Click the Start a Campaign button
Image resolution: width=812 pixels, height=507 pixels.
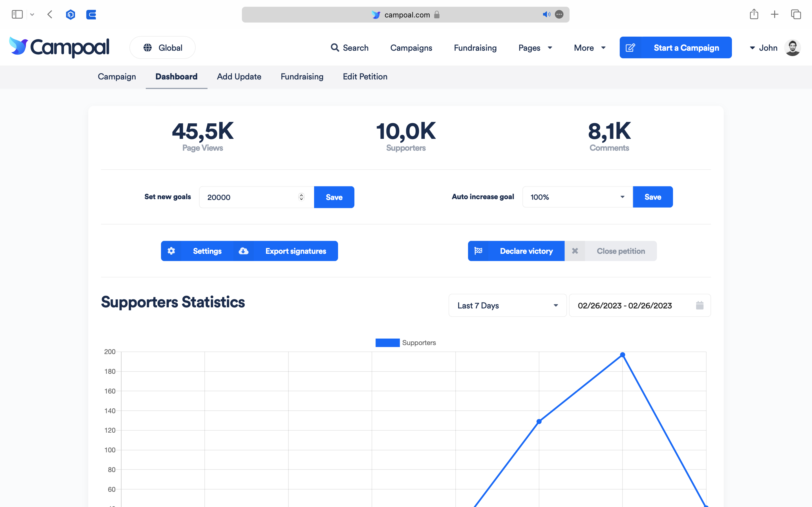(x=675, y=48)
